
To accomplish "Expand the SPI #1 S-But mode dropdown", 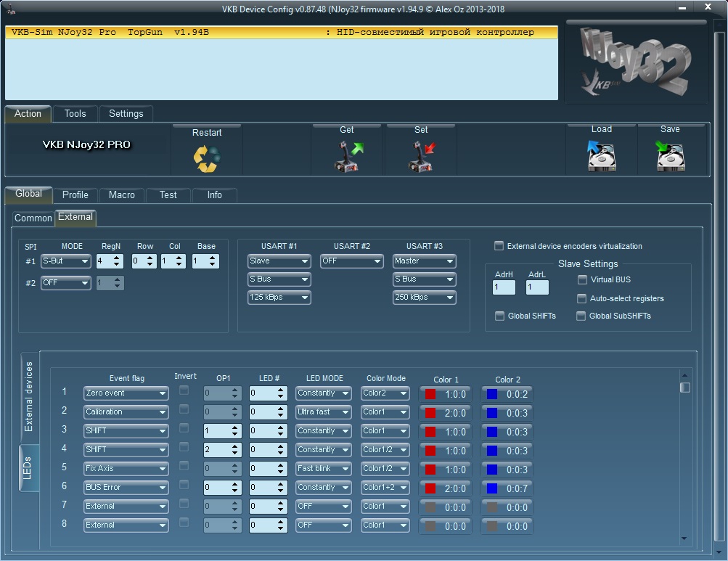I will (x=65, y=261).
